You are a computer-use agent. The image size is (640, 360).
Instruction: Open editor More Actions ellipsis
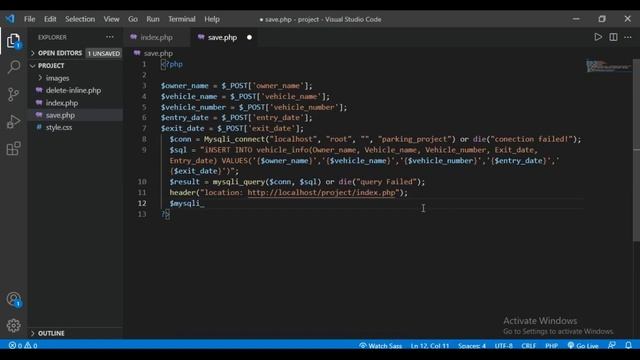pos(628,37)
